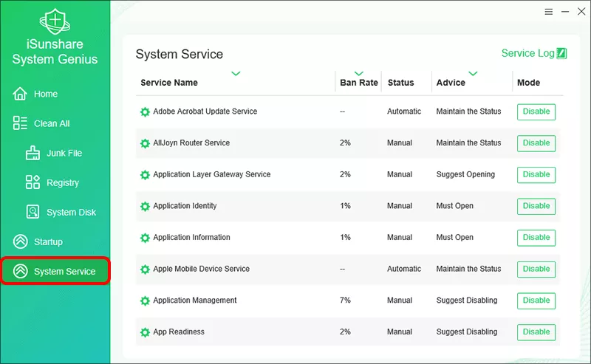Click gear icon for AllJoyn Router Service
Viewport: 591px width, 364px height.
pyautogui.click(x=145, y=143)
